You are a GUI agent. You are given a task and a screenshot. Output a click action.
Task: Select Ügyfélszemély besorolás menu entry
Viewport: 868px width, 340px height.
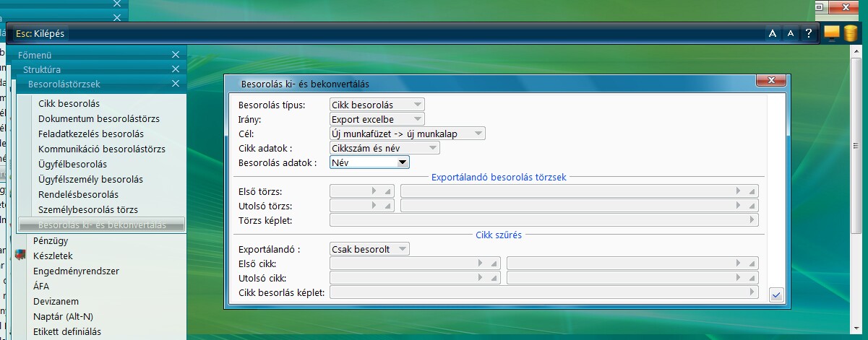(90, 179)
